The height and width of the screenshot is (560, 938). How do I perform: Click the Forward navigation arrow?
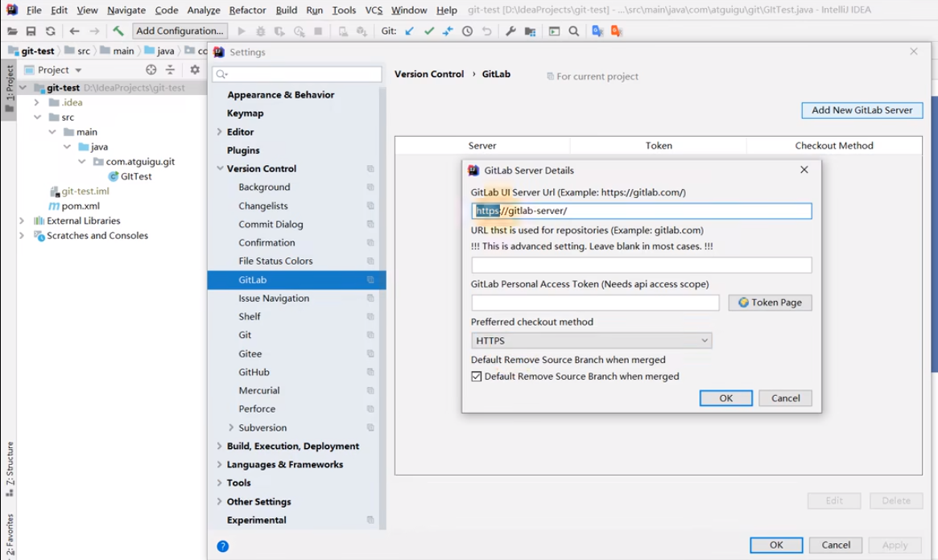point(94,31)
